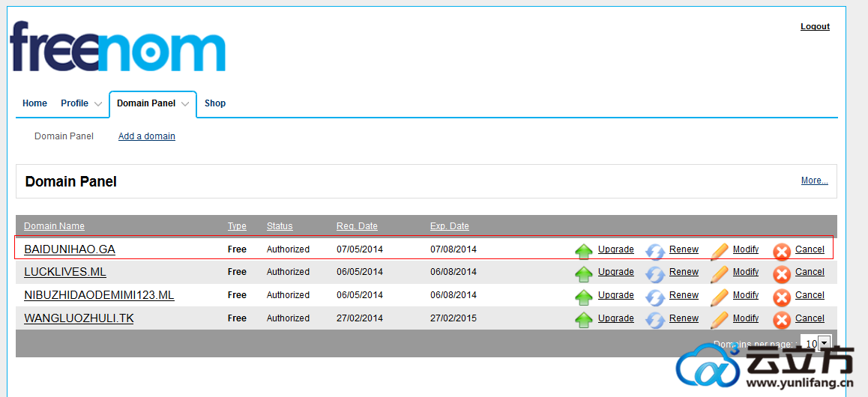Expand the Domain Panel menu chevron
868x397 pixels.
point(185,104)
